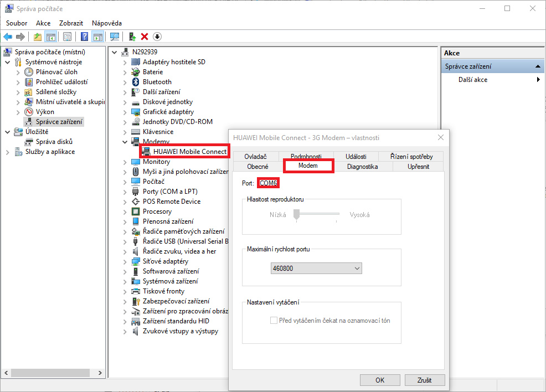This screenshot has width=546, height=392.
Task: Select the Bluetooth device category
Action: pyautogui.click(x=157, y=82)
